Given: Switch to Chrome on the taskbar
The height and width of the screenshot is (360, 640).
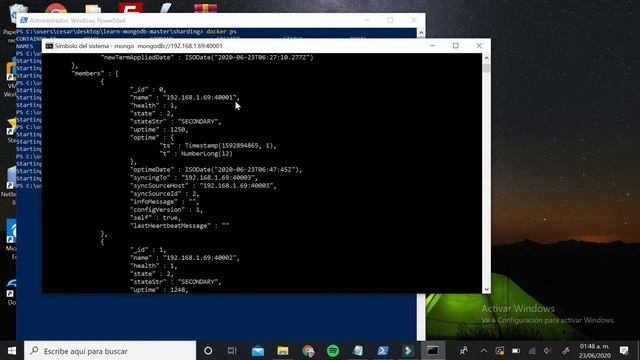Looking at the screenshot, I should tap(308, 351).
